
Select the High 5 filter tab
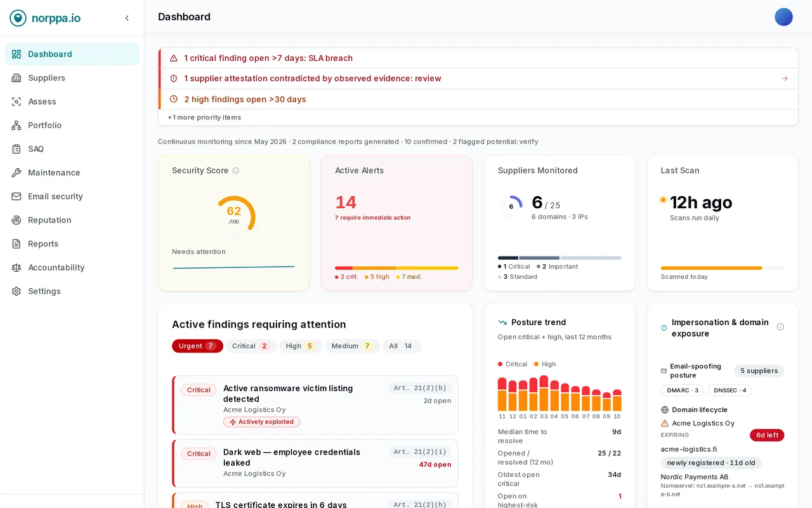click(x=301, y=346)
